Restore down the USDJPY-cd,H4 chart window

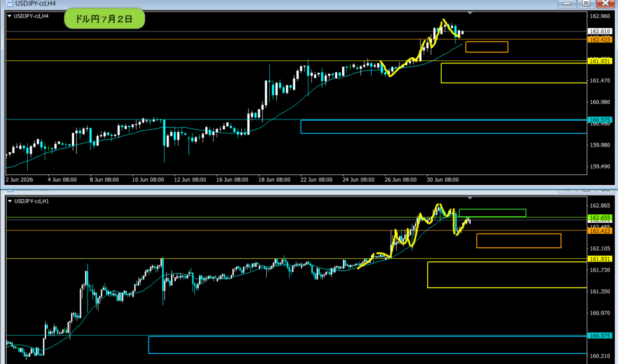(586, 4)
